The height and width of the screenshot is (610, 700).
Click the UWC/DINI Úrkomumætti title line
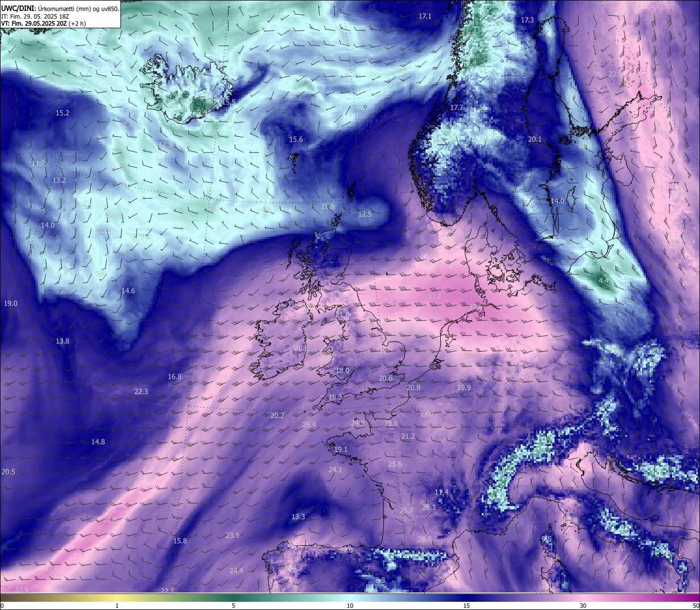60,8
